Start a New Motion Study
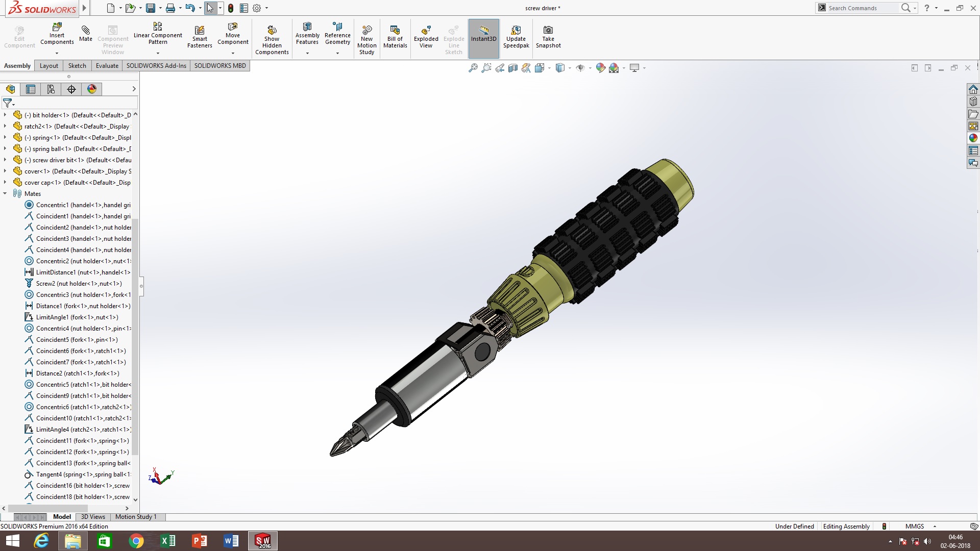Screen dimensions: 980x551 pos(366,40)
